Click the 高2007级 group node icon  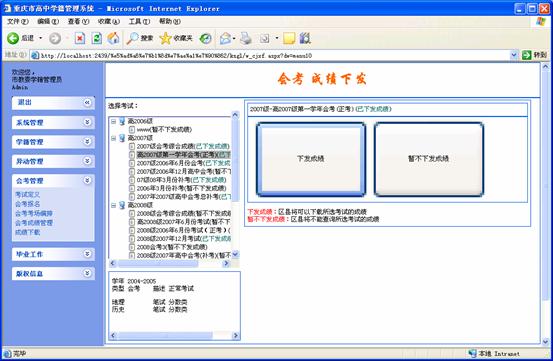point(122,138)
